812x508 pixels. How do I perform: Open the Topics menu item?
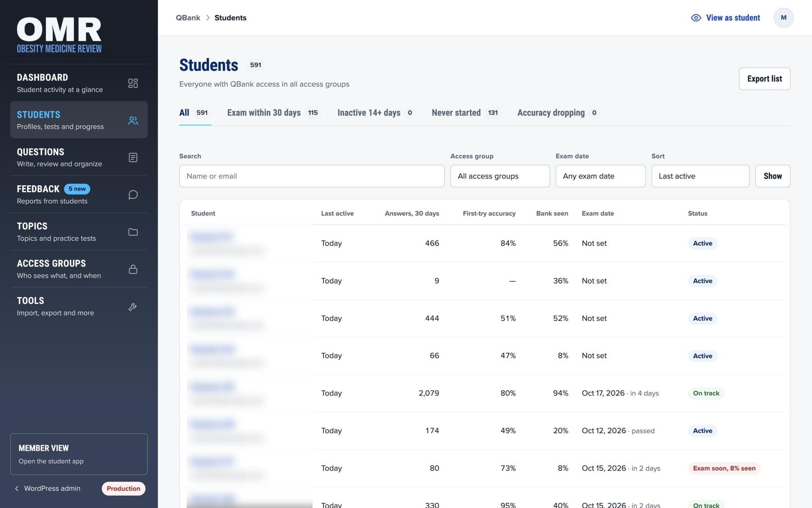[x=79, y=232]
